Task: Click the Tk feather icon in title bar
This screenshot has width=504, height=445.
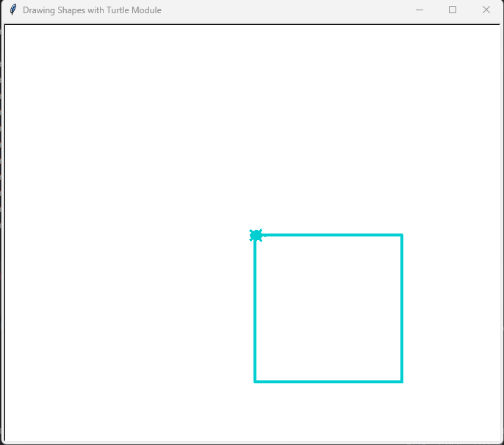Action: point(12,10)
